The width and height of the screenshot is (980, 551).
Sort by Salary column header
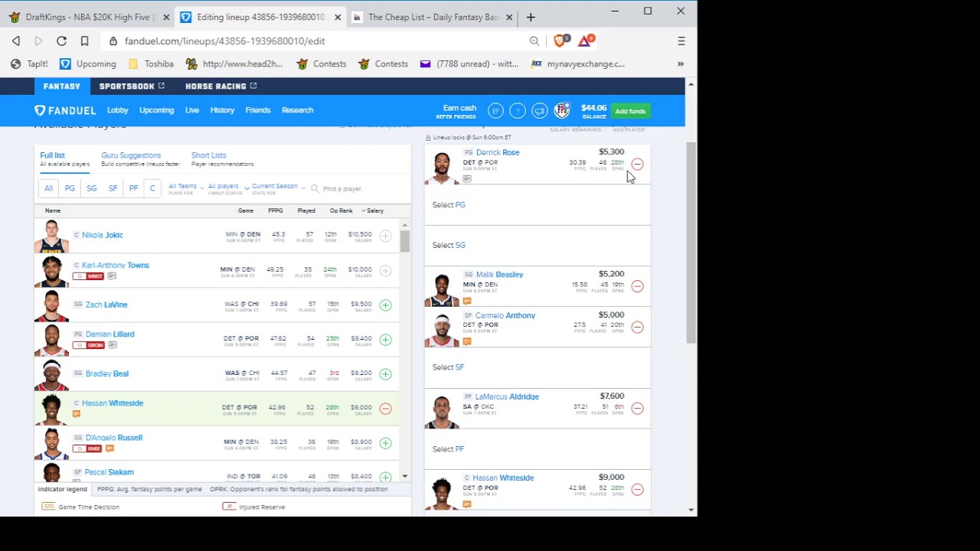[x=373, y=210]
